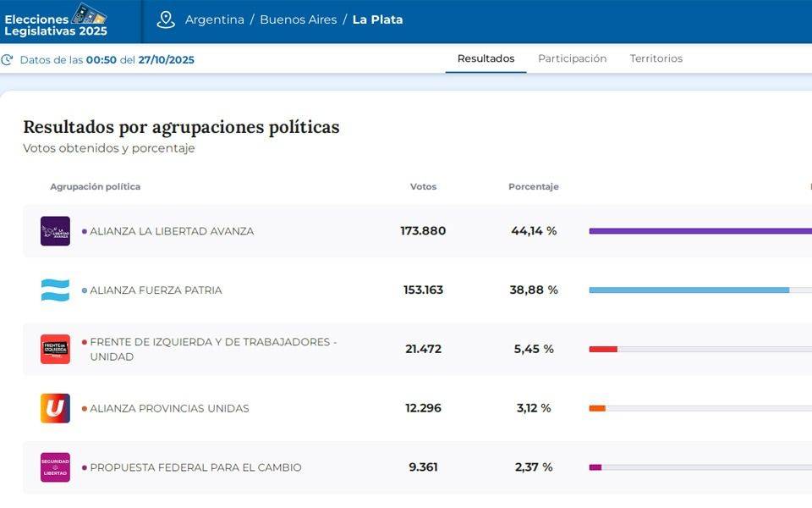
Task: Click Alianza Fuerza Patria flag logo
Action: pos(55,290)
